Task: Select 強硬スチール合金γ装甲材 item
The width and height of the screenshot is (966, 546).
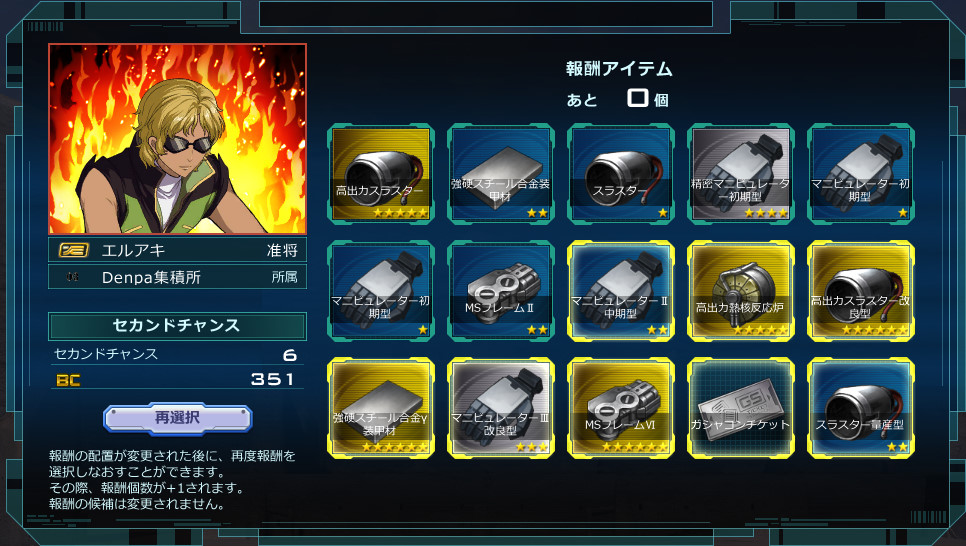Action: coord(381,408)
